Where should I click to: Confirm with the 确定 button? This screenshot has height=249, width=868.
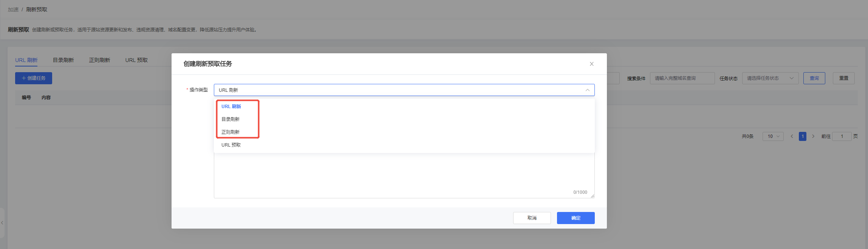click(x=576, y=218)
